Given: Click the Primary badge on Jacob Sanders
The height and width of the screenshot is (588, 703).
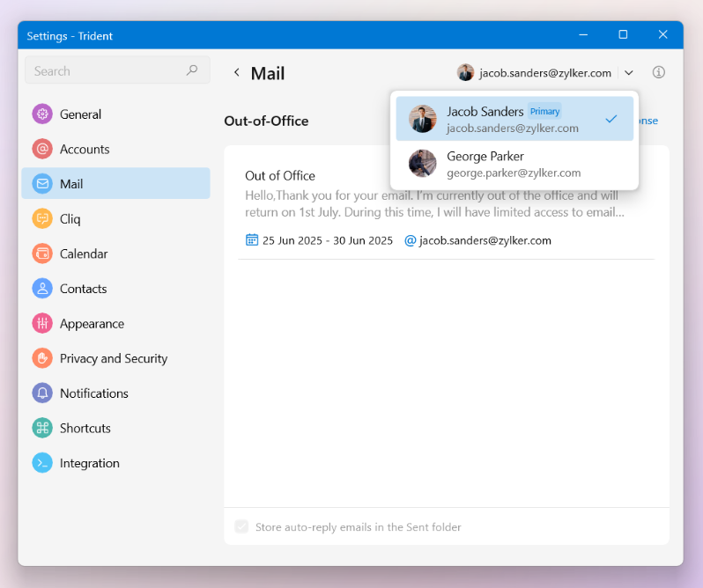Looking at the screenshot, I should coord(544,111).
